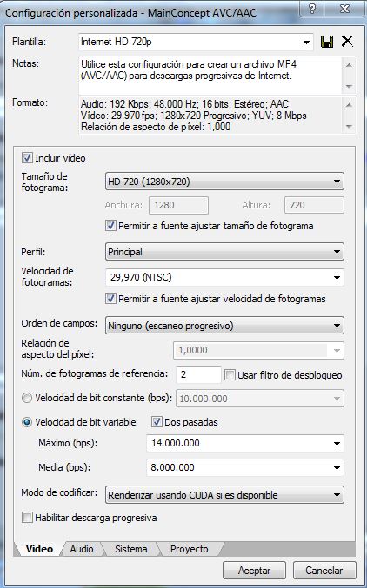Enable Habilitar descarga progresiva
Image resolution: width=367 pixels, height=588 pixels.
tap(27, 518)
